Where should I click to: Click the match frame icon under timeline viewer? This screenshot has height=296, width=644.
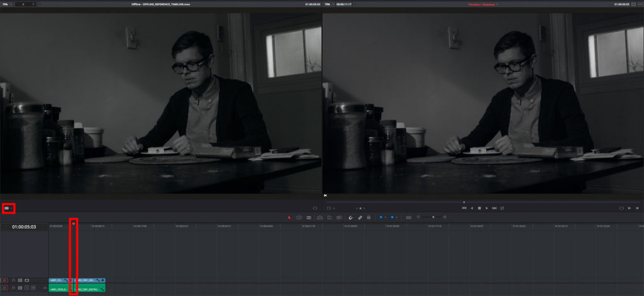coord(621,208)
